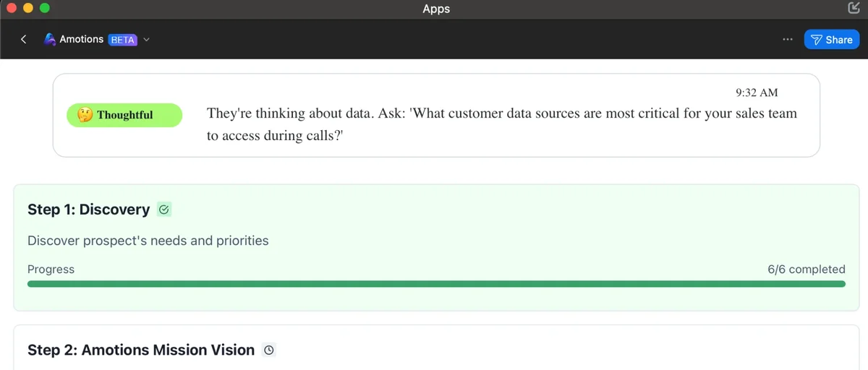Click the Thoughtful emotion badge
Image resolution: width=868 pixels, height=370 pixels.
tap(124, 115)
